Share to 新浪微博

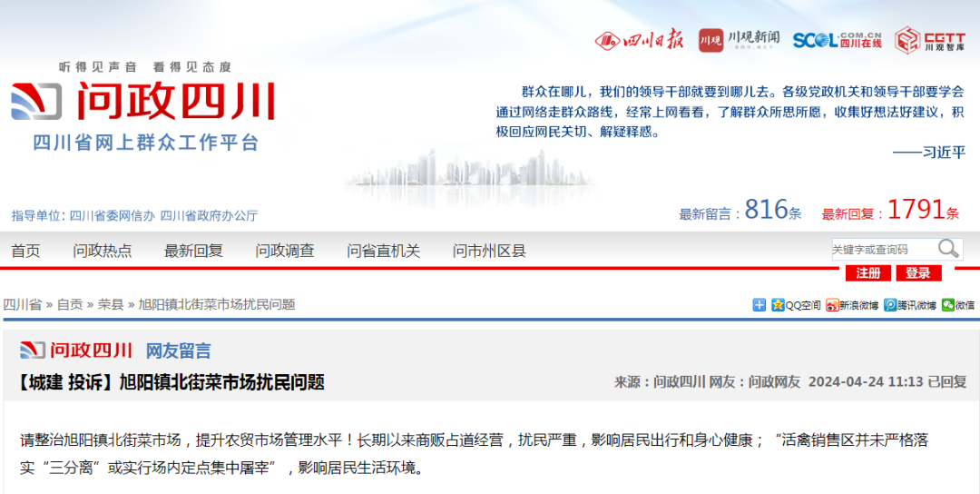pyautogui.click(x=852, y=305)
